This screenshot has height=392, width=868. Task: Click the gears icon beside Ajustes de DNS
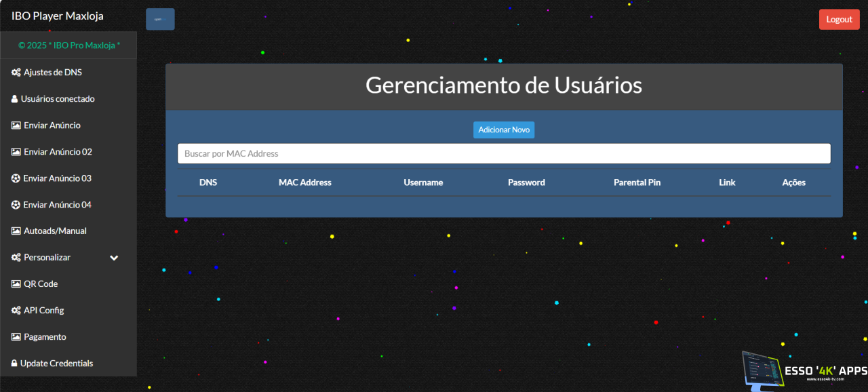tap(16, 73)
